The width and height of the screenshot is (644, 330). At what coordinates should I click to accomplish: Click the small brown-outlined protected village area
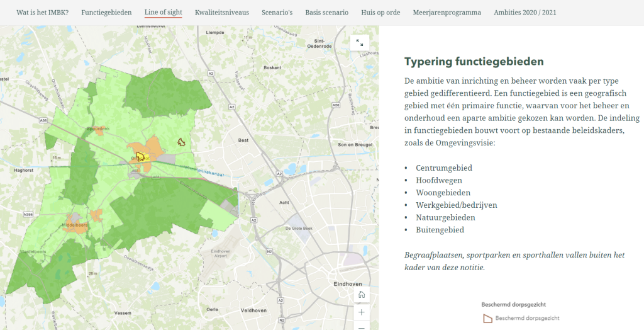coord(182,142)
